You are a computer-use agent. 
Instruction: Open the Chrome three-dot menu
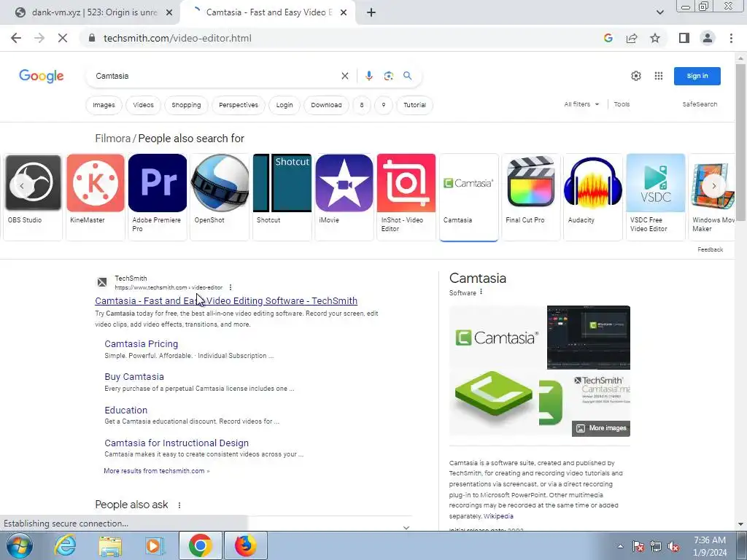tap(731, 38)
